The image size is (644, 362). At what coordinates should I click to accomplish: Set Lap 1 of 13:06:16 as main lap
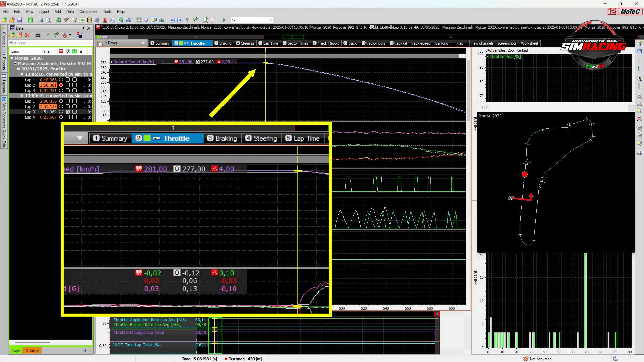coord(61,80)
